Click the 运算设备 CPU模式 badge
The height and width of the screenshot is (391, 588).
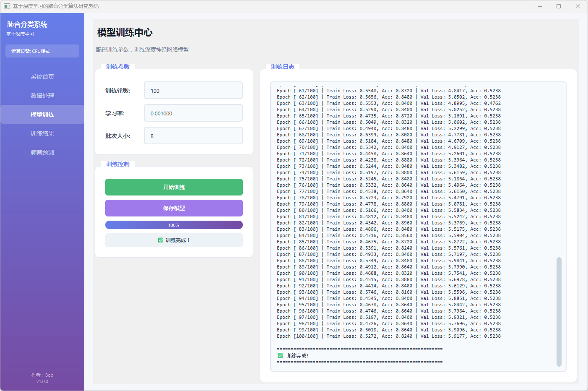[x=42, y=51]
